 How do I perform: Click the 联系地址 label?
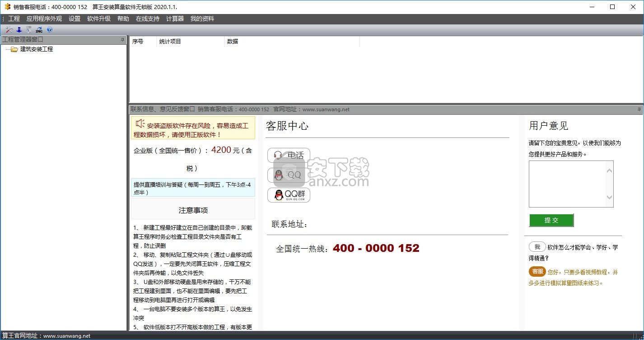(290, 224)
